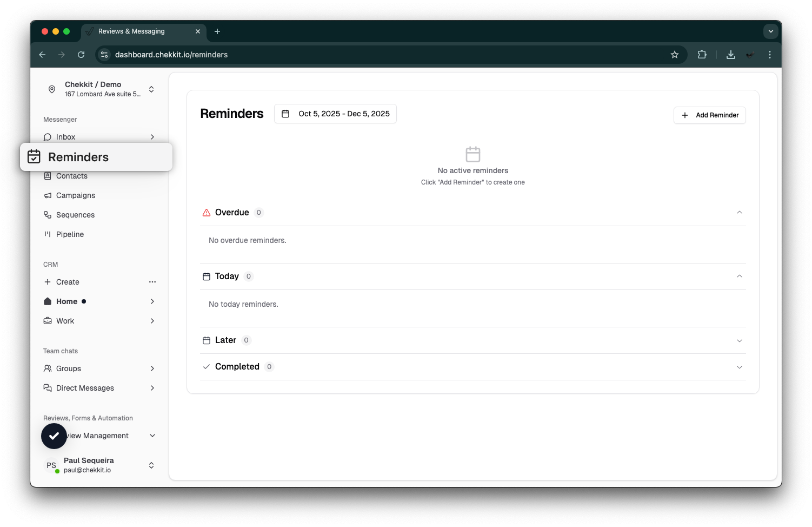Click the Groups people icon
Image resolution: width=812 pixels, height=527 pixels.
48,368
